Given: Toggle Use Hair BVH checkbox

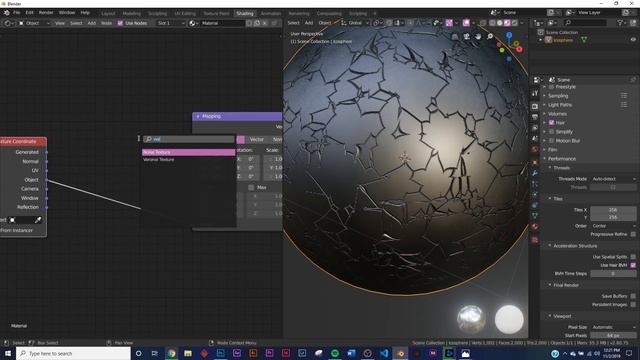Looking at the screenshot, I should click(x=633, y=265).
